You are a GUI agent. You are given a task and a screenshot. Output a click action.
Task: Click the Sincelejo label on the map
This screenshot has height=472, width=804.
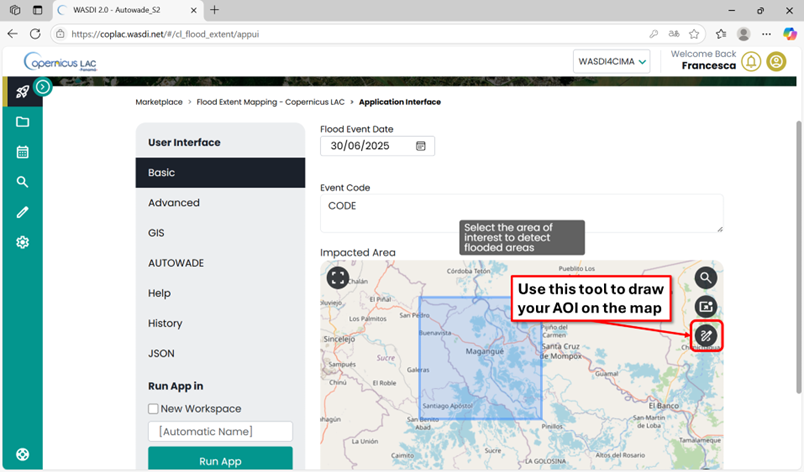[339, 339]
